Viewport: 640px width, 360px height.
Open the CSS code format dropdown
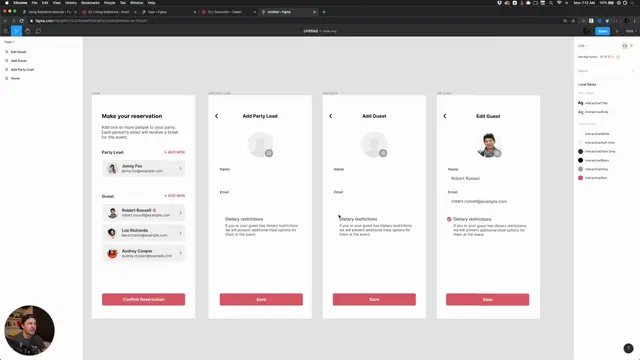583,46
